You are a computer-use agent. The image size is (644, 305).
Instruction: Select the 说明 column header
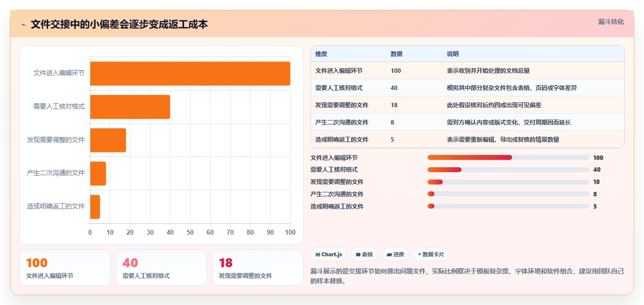pos(453,54)
